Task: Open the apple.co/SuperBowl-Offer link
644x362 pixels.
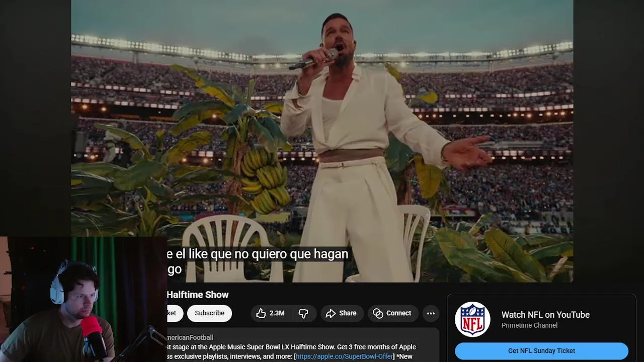Action: (344, 356)
